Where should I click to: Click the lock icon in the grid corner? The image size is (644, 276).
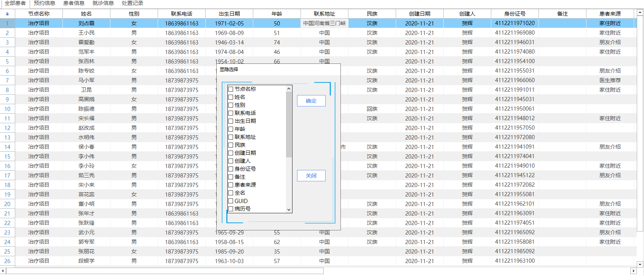tap(7, 14)
